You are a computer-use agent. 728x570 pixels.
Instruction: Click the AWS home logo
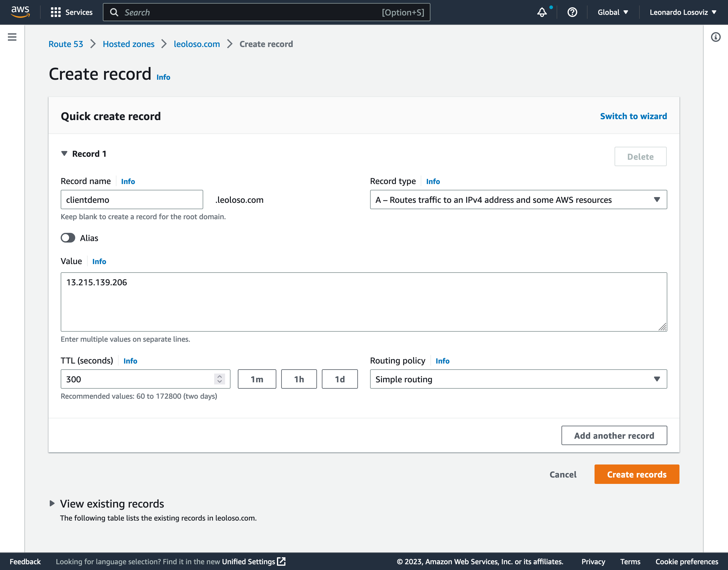coord(20,12)
